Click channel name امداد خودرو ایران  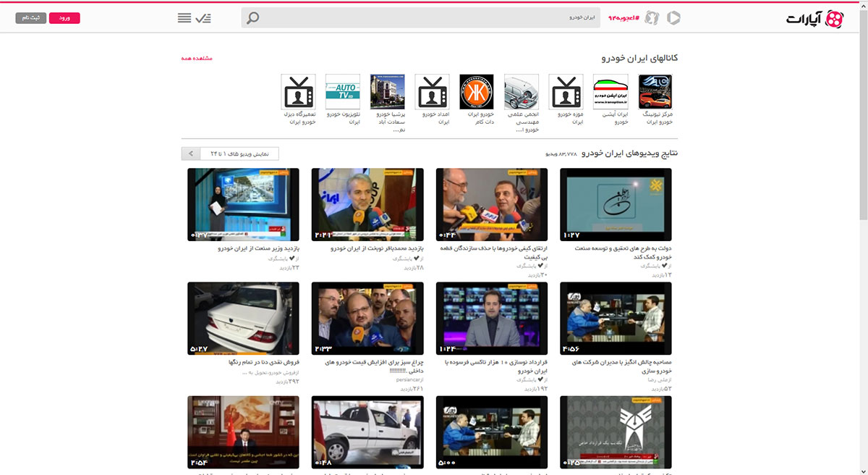tap(436, 118)
